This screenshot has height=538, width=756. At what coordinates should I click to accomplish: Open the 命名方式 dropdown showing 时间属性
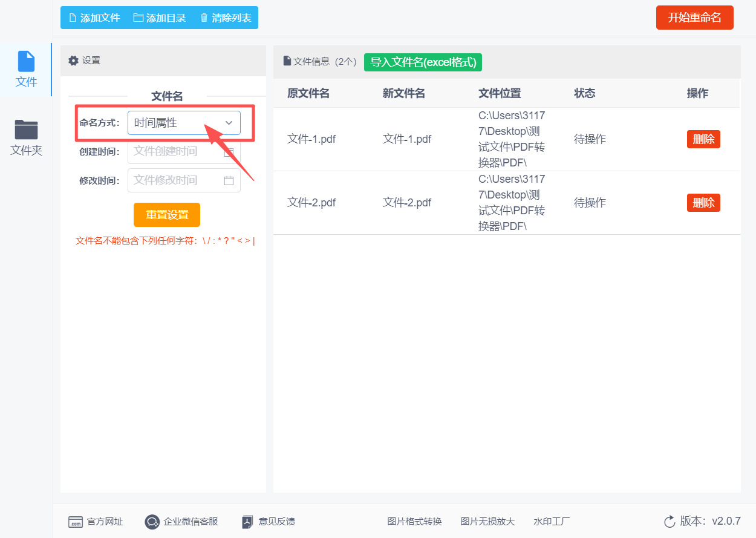tap(184, 123)
